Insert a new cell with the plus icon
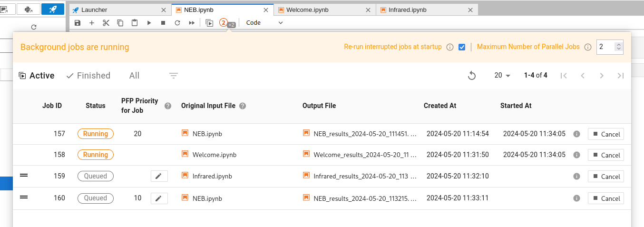This screenshot has width=644, height=227. click(92, 23)
